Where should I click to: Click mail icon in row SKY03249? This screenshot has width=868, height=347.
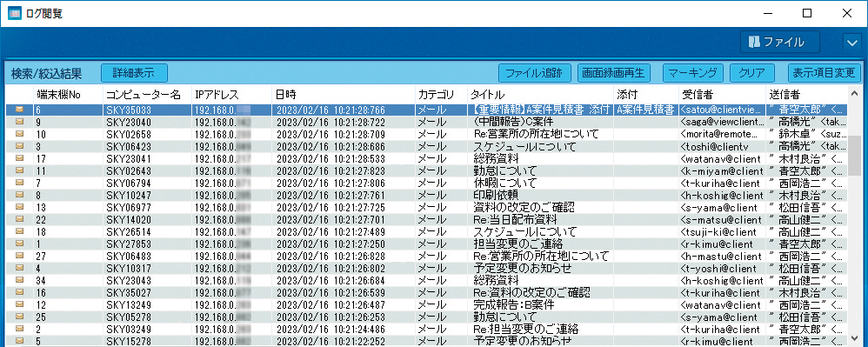pyautogui.click(x=19, y=328)
